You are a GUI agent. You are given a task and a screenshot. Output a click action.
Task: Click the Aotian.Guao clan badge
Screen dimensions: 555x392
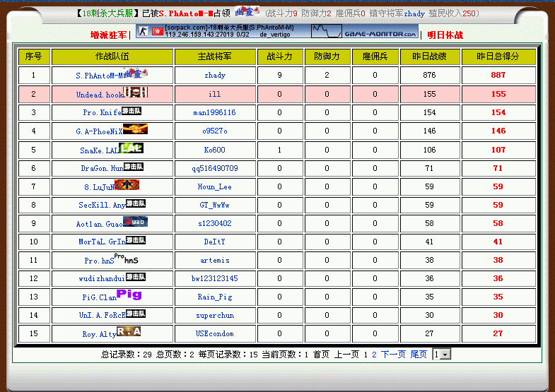click(135, 222)
